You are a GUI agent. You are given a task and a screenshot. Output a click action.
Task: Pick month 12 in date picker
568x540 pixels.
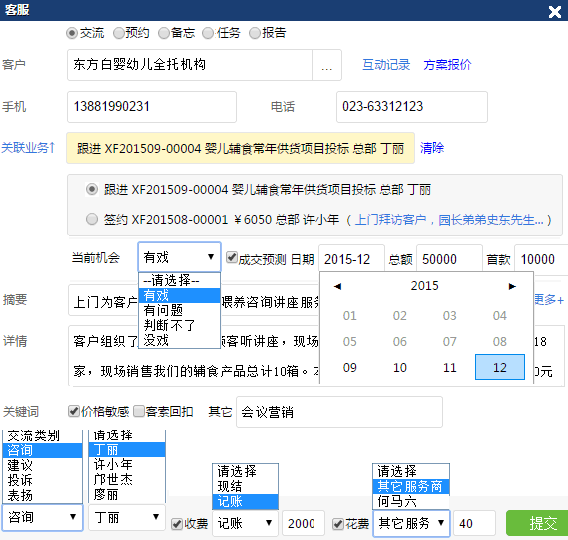500,367
